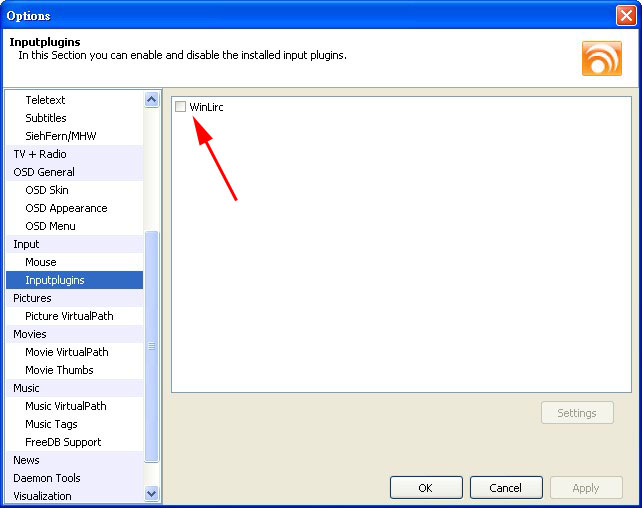Open FreeDB Support settings
This screenshot has height=508, width=642.
coord(63,442)
